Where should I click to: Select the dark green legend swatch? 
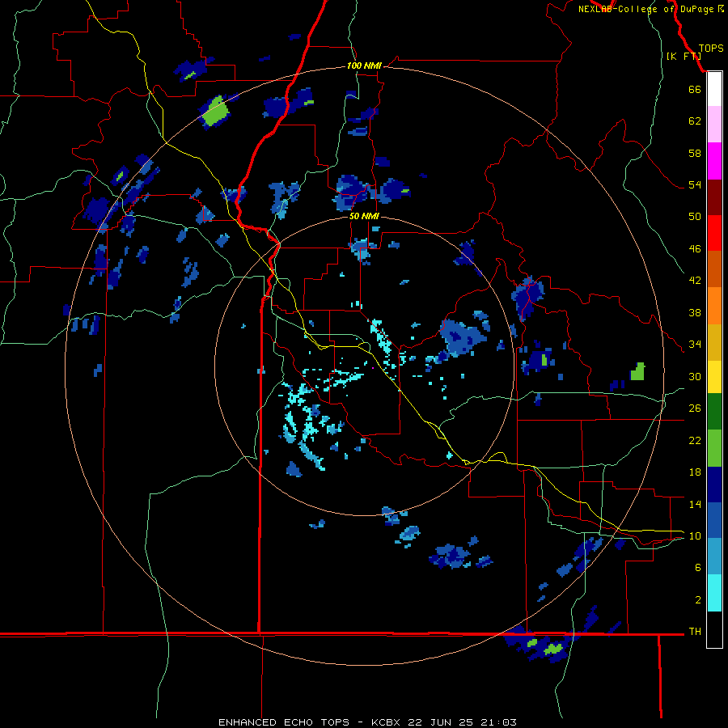[714, 412]
